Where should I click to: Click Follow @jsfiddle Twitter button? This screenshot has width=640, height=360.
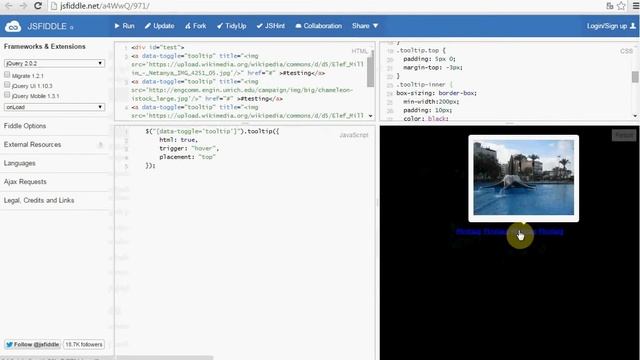pyautogui.click(x=33, y=344)
